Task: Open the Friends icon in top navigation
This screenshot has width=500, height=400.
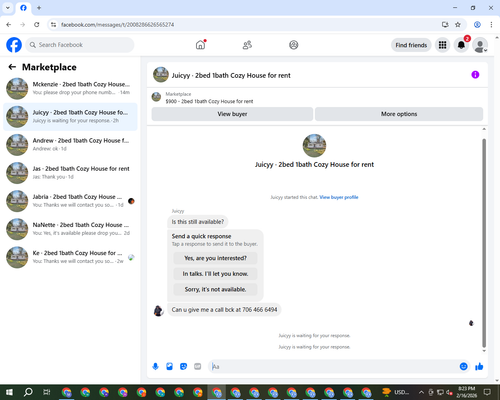Action: pos(247,45)
